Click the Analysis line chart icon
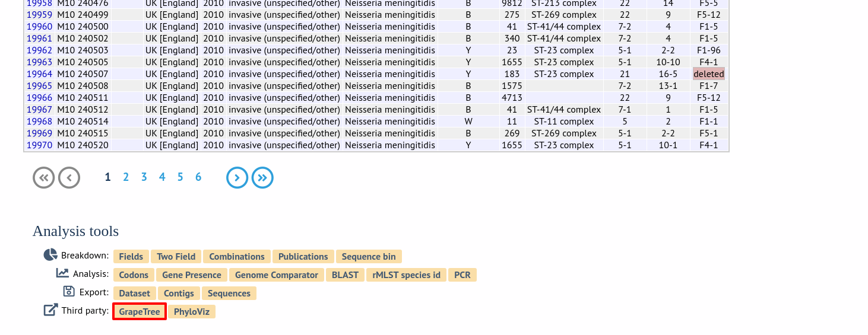The height and width of the screenshot is (335, 868). coord(62,273)
